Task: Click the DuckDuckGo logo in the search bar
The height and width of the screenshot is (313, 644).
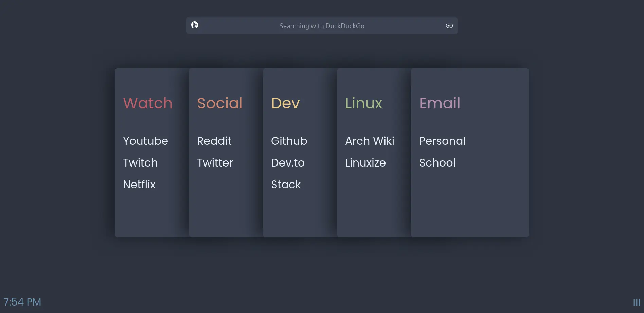Action: (195, 25)
